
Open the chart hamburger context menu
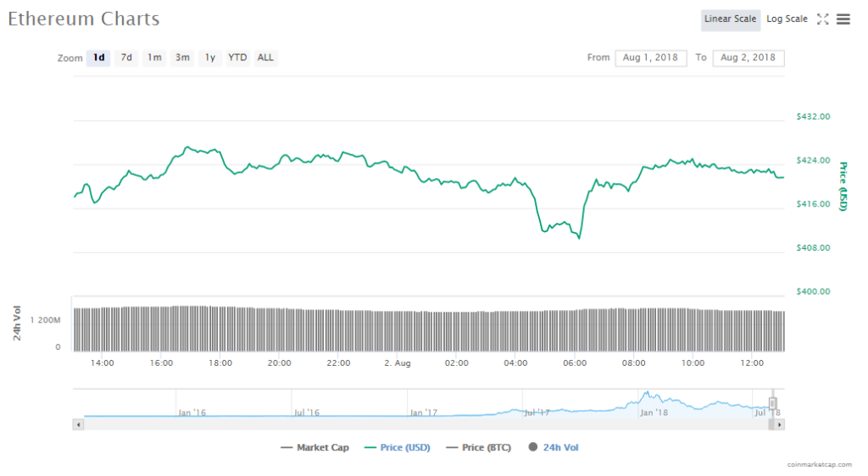pyautogui.click(x=843, y=19)
